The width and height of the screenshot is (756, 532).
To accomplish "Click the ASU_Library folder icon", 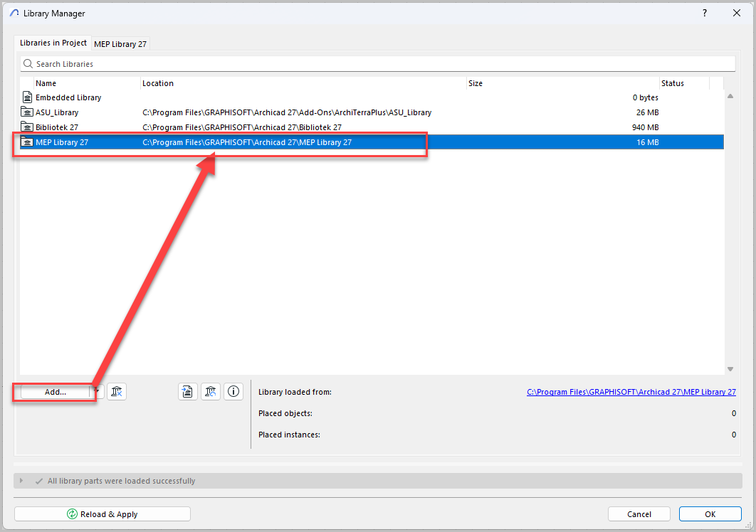I will (x=28, y=112).
